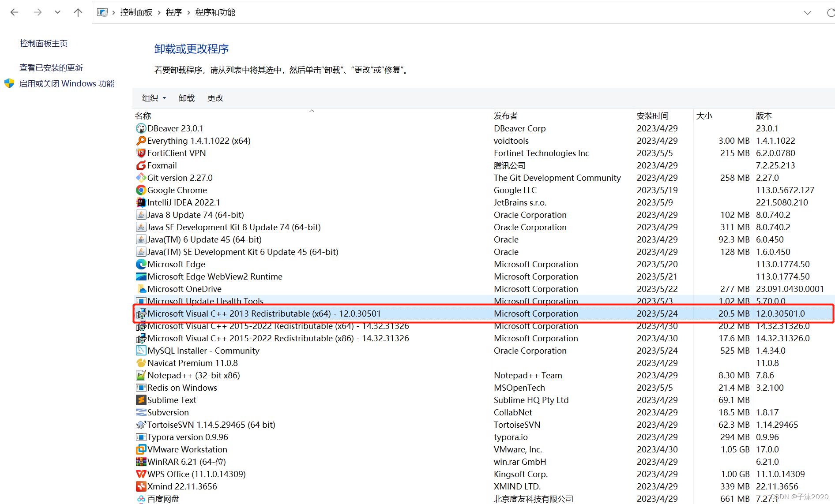Open 启用或关闭 Windows 功能 link
This screenshot has height=504, width=835.
click(x=67, y=83)
